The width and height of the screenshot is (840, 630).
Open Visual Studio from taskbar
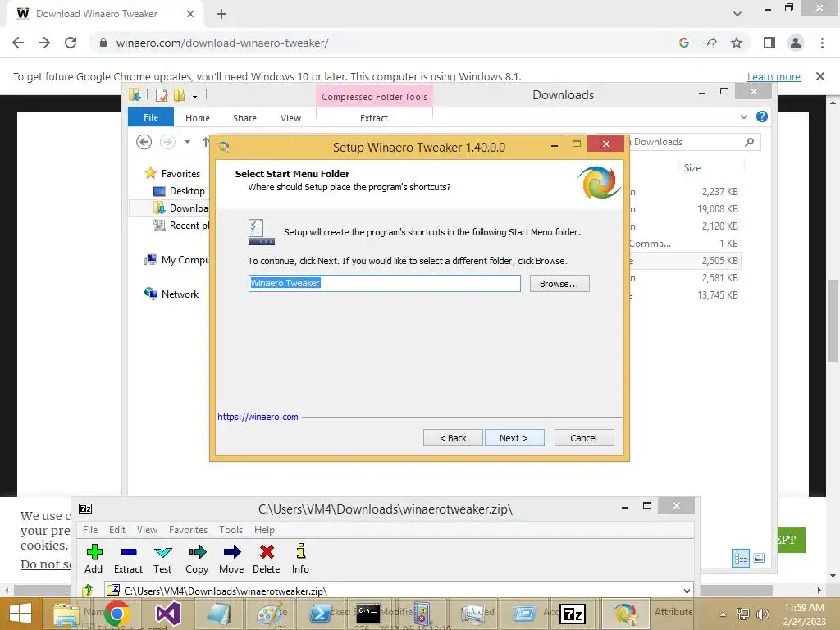click(167, 614)
